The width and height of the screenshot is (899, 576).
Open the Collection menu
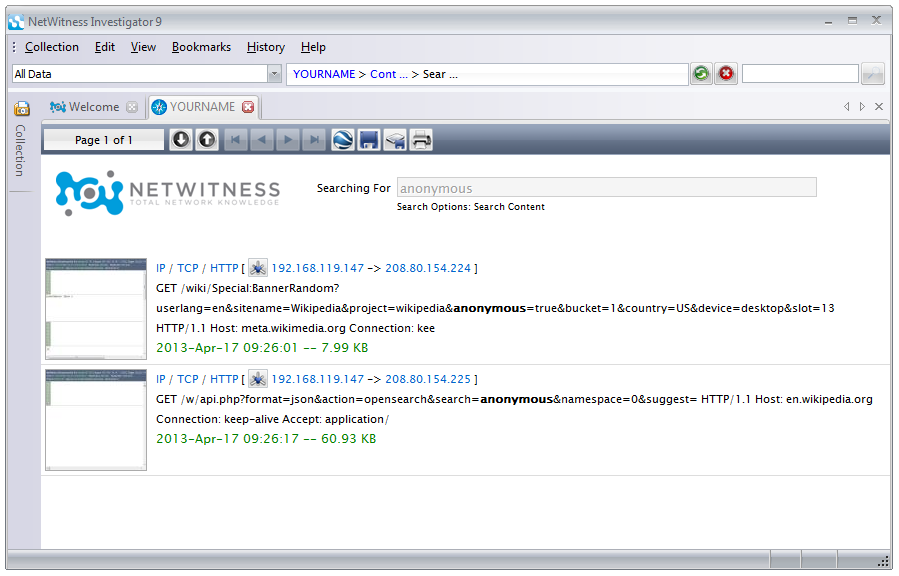coord(52,47)
